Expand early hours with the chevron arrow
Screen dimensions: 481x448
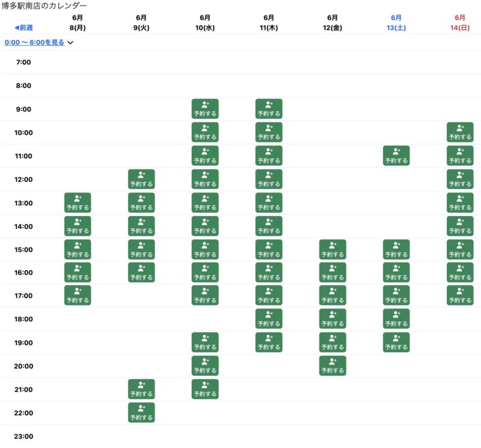pos(70,43)
